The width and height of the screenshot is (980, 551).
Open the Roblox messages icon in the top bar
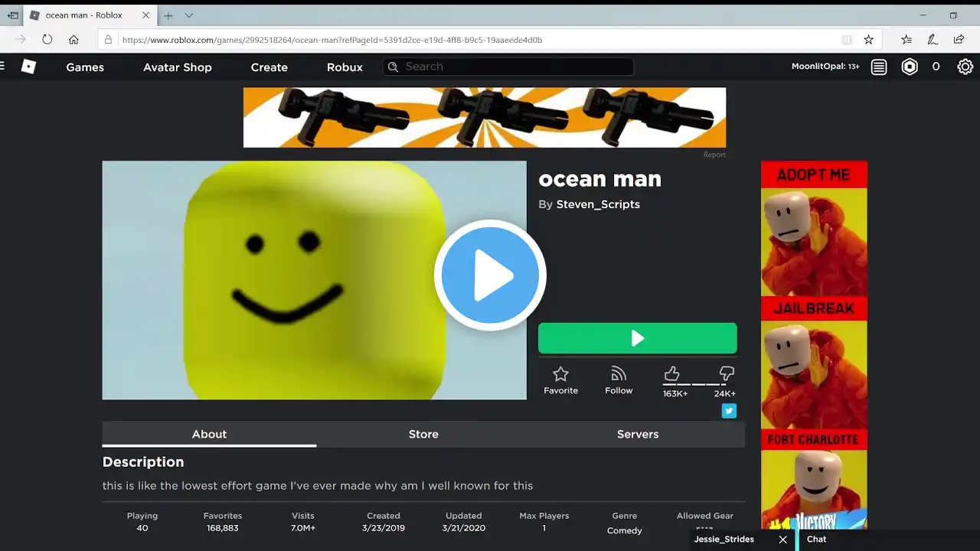pyautogui.click(x=879, y=67)
